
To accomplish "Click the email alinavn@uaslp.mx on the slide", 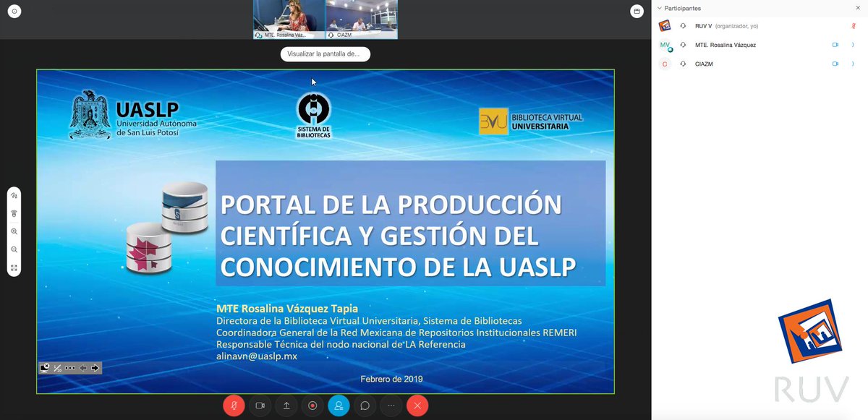I will coord(257,356).
